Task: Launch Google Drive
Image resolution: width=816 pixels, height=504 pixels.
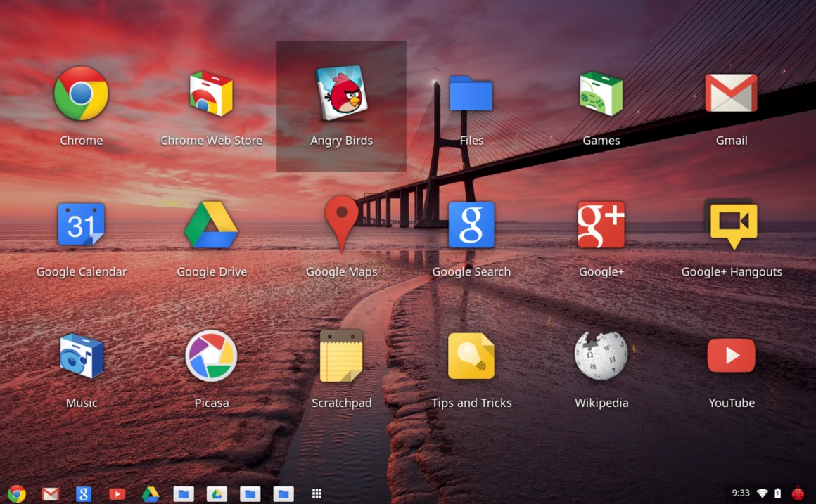Action: (x=211, y=225)
